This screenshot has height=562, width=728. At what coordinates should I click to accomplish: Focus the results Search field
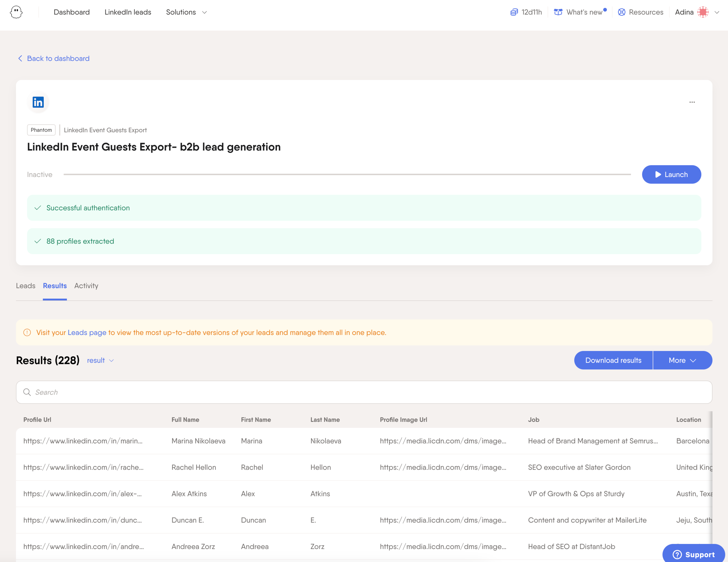tap(364, 392)
